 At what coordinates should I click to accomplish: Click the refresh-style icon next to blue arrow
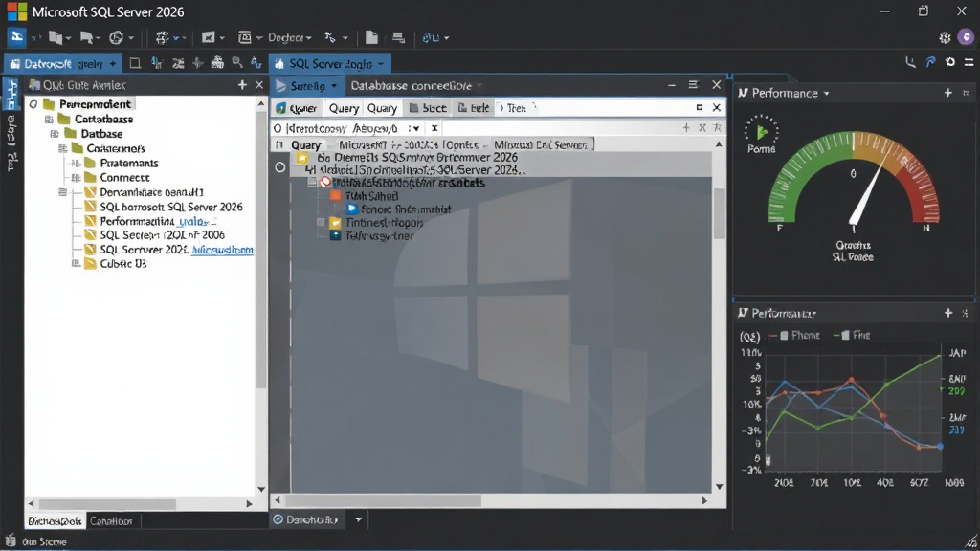[x=950, y=62]
